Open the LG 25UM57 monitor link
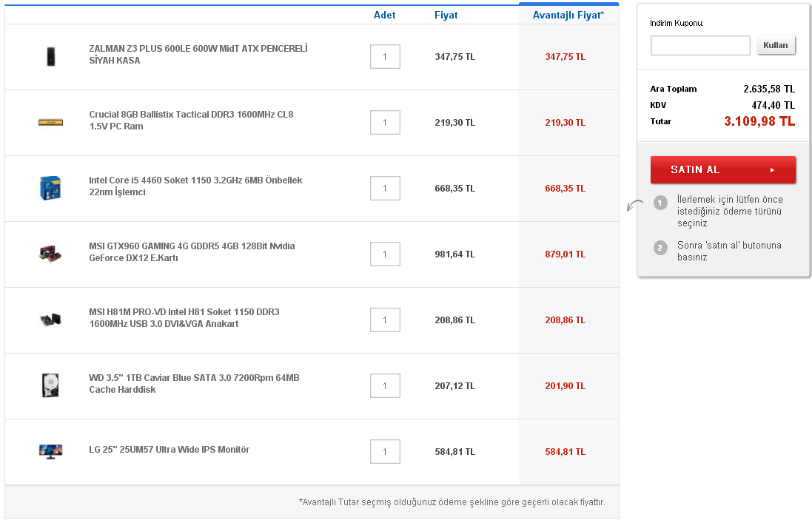 (169, 450)
